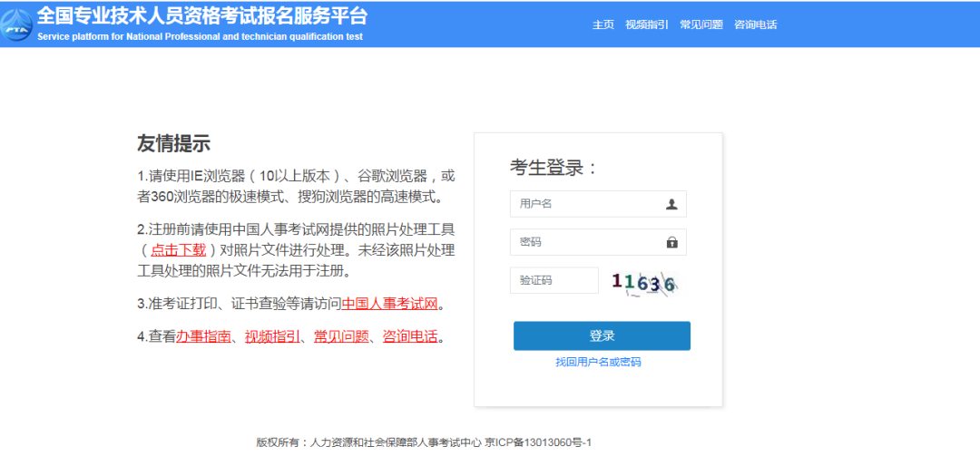Click the 版权所有 copyright footer text
980x466 pixels.
424,442
